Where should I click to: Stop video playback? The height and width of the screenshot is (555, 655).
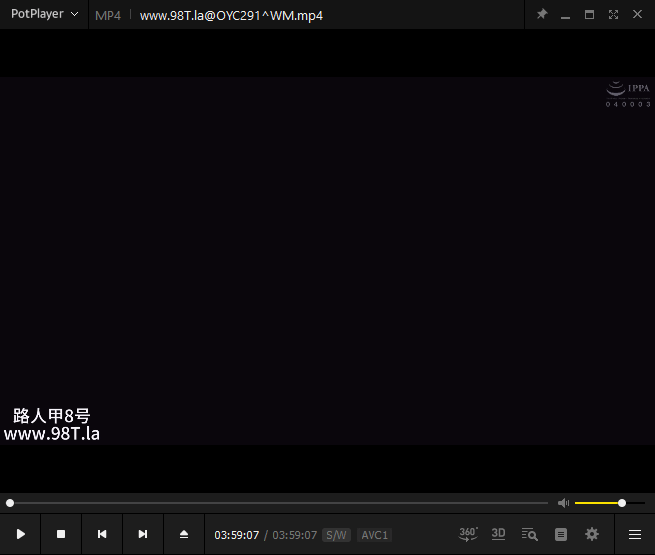click(x=61, y=535)
